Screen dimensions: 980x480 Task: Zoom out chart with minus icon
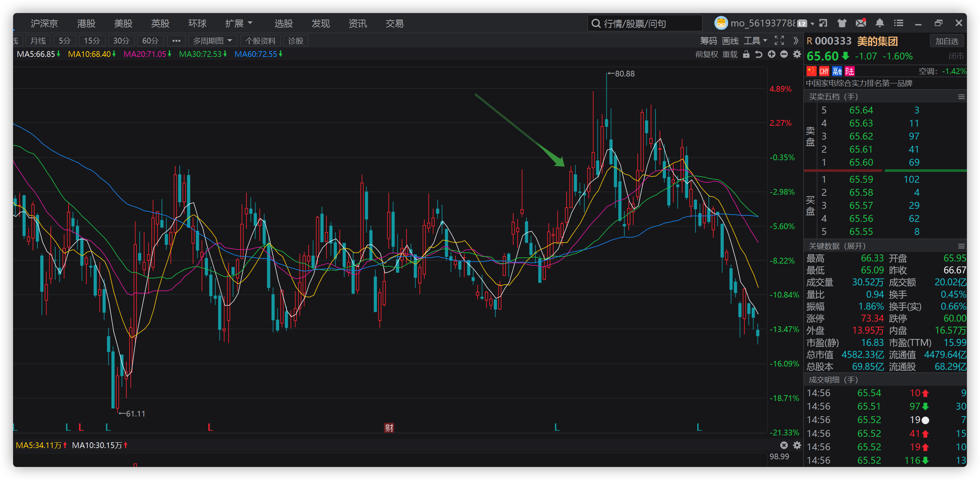coord(784,54)
